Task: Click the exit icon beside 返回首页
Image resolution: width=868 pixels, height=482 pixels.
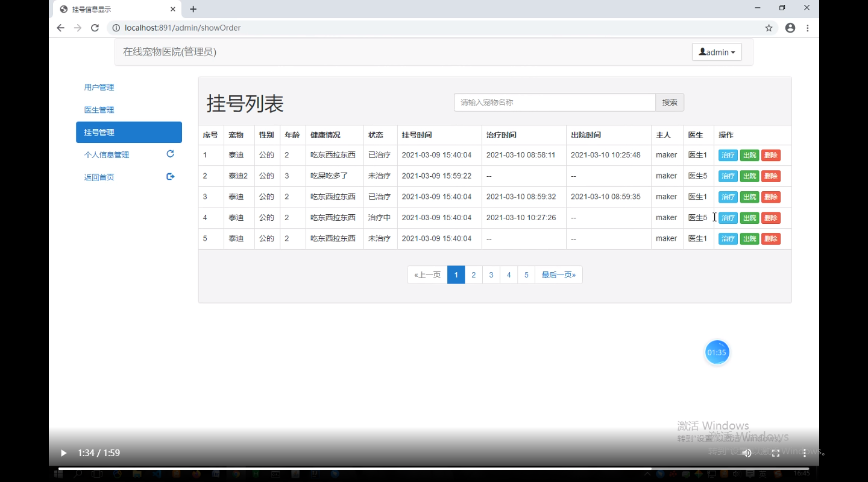Action: [171, 177]
